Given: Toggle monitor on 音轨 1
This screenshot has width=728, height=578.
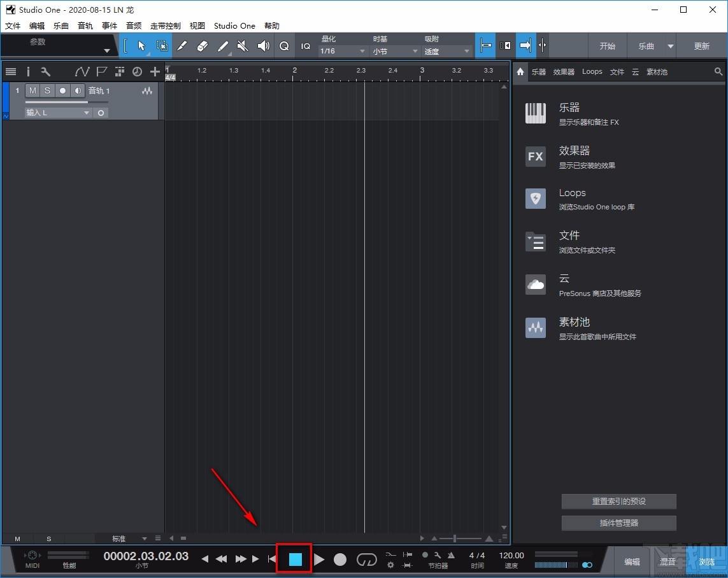Looking at the screenshot, I should coord(78,90).
